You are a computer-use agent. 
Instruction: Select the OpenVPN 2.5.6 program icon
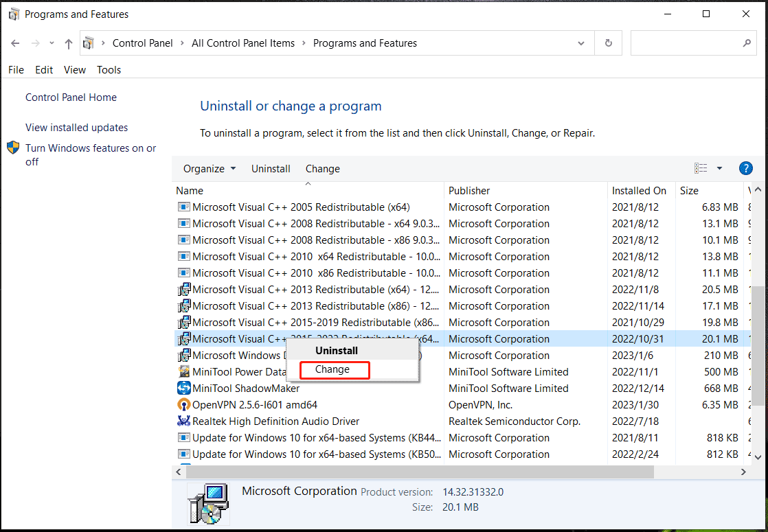pyautogui.click(x=183, y=404)
